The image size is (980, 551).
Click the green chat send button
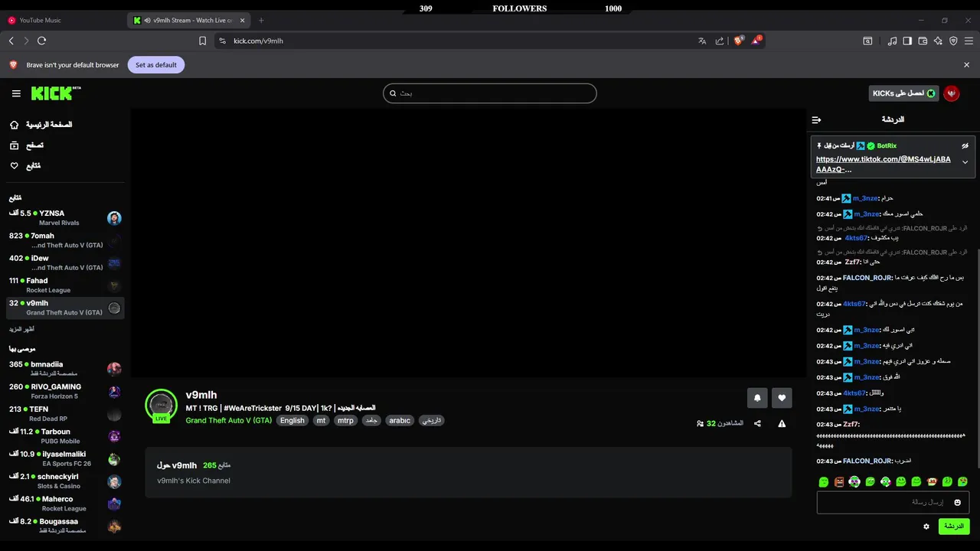click(x=954, y=527)
